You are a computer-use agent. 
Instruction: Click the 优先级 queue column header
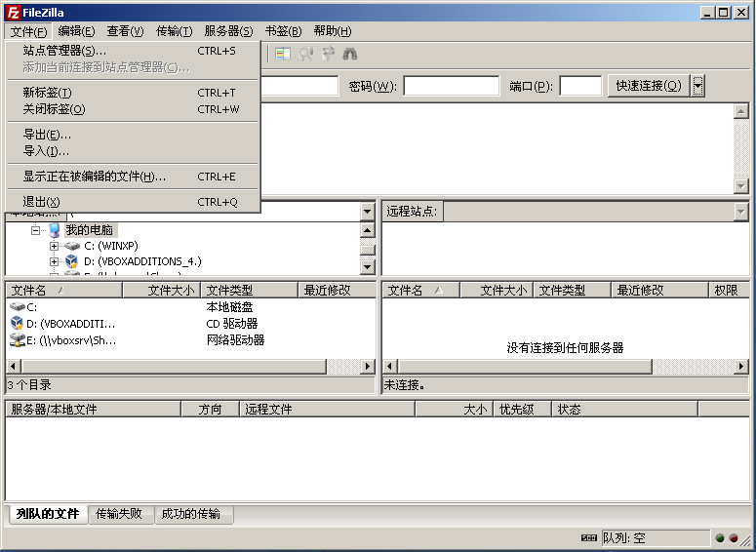pyautogui.click(x=522, y=410)
